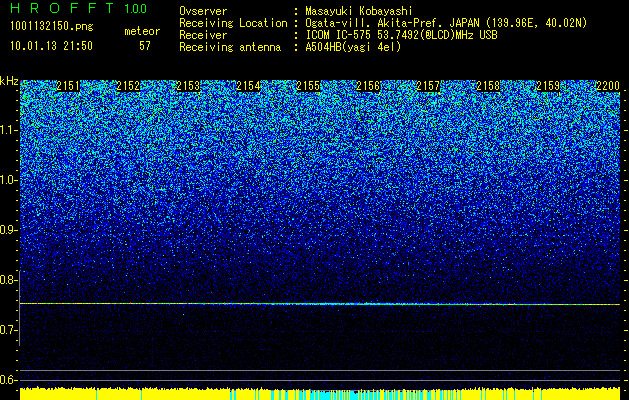Click the 2159 time marker
629x400 pixels.
pyautogui.click(x=548, y=86)
